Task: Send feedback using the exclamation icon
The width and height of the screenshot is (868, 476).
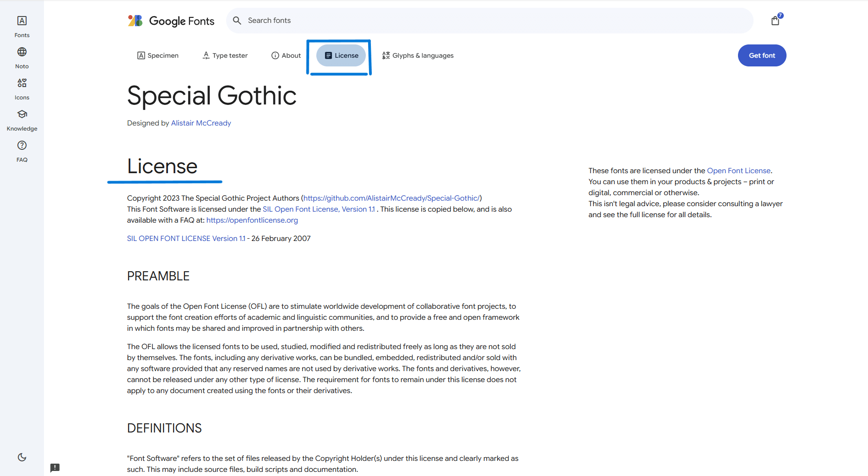Action: point(55,468)
